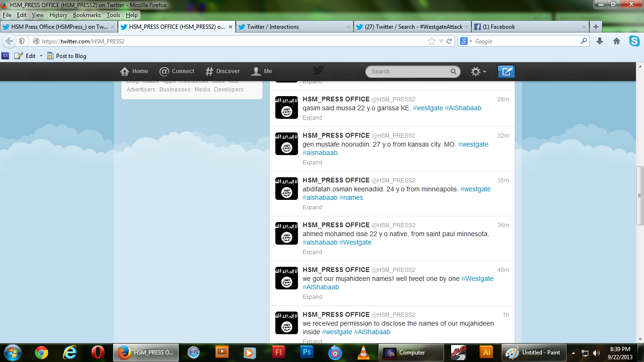Click the Businesses footer link
This screenshot has width=644, height=362.
coord(175,90)
